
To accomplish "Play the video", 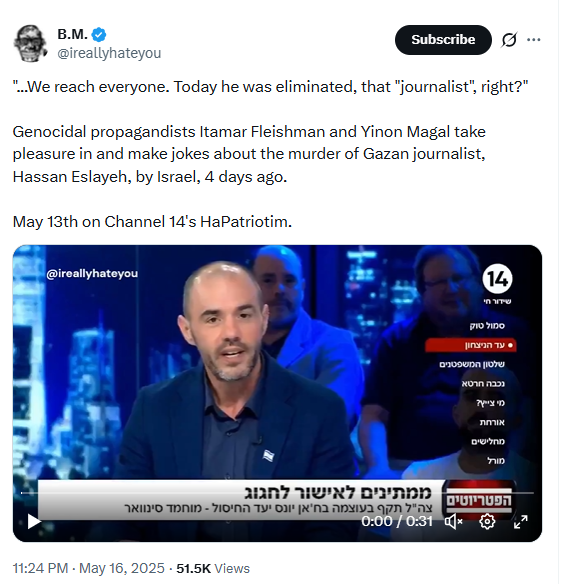I will [x=34, y=521].
